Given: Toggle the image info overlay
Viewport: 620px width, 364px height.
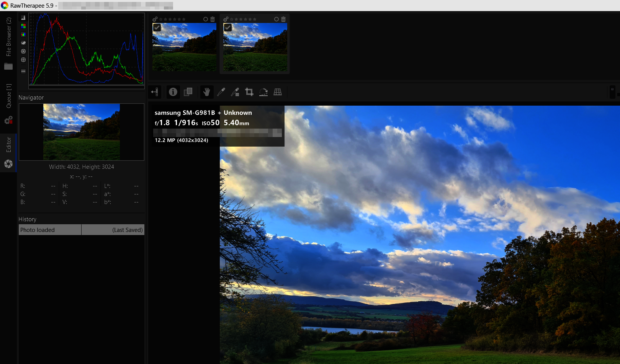Looking at the screenshot, I should (173, 92).
